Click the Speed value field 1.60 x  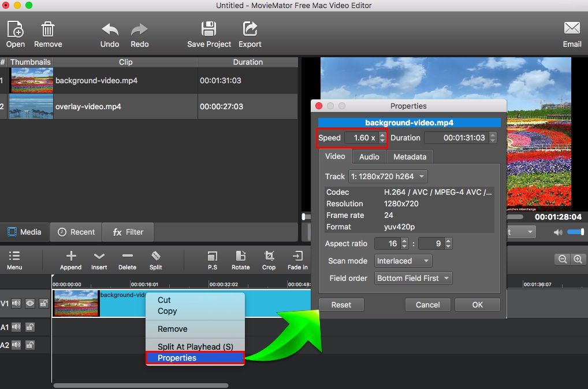pos(362,138)
